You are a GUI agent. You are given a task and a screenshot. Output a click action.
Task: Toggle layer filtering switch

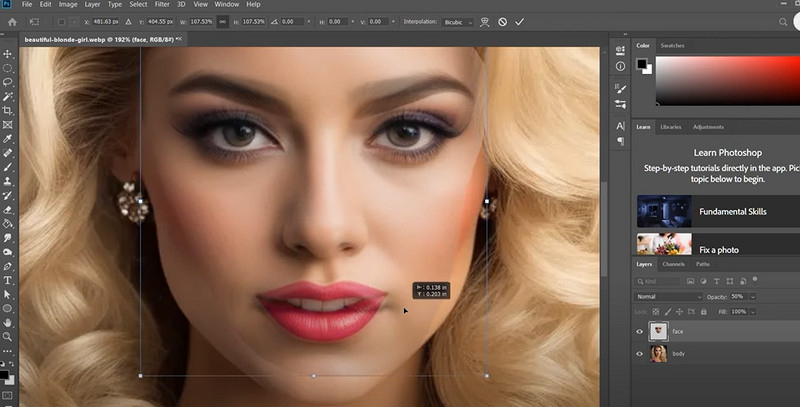(x=755, y=279)
